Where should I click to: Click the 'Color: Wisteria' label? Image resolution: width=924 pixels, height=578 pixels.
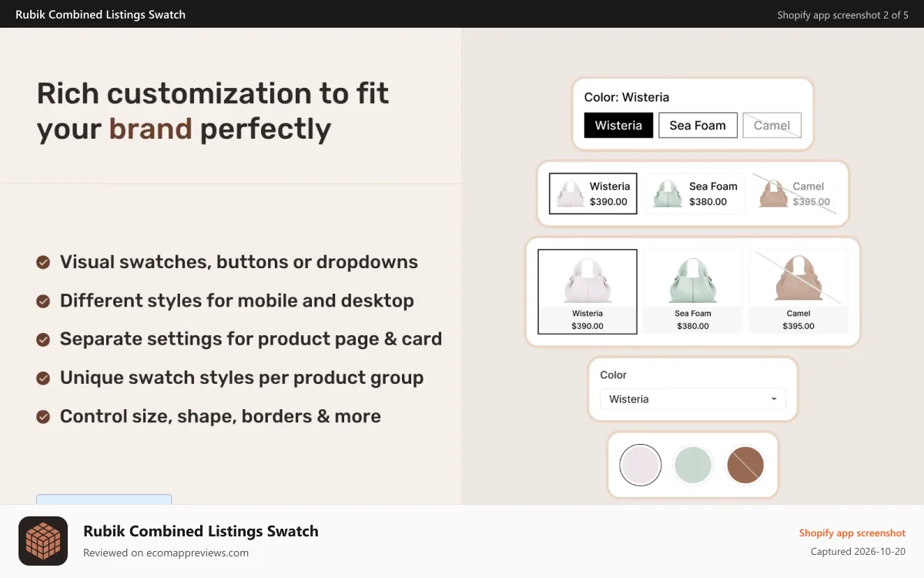point(627,97)
